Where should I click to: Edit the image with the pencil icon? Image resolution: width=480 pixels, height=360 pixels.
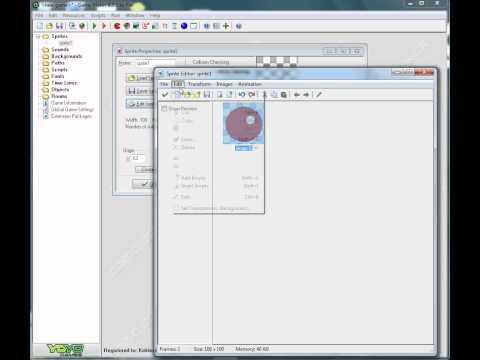coord(319,95)
